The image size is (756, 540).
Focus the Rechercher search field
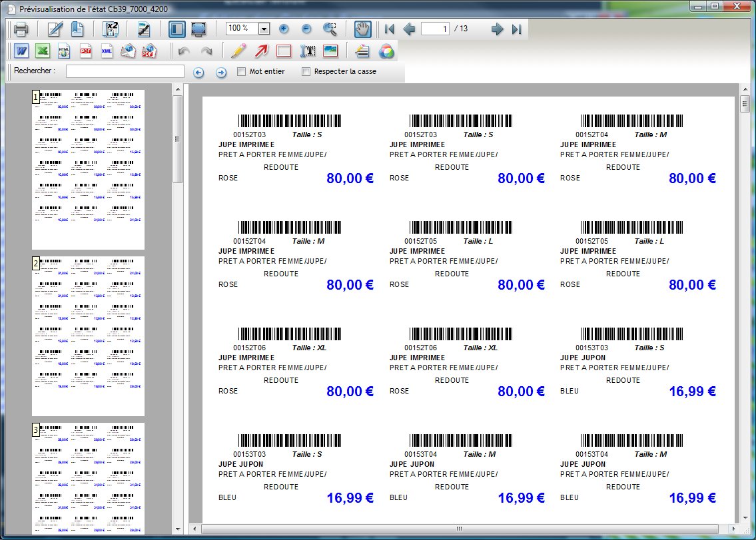125,71
